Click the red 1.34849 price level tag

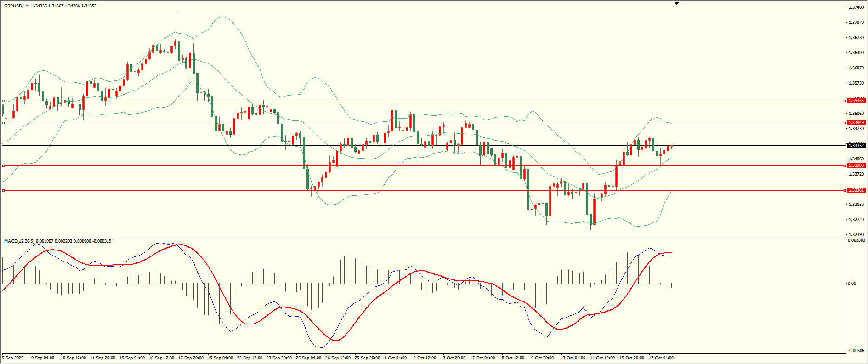(856, 123)
